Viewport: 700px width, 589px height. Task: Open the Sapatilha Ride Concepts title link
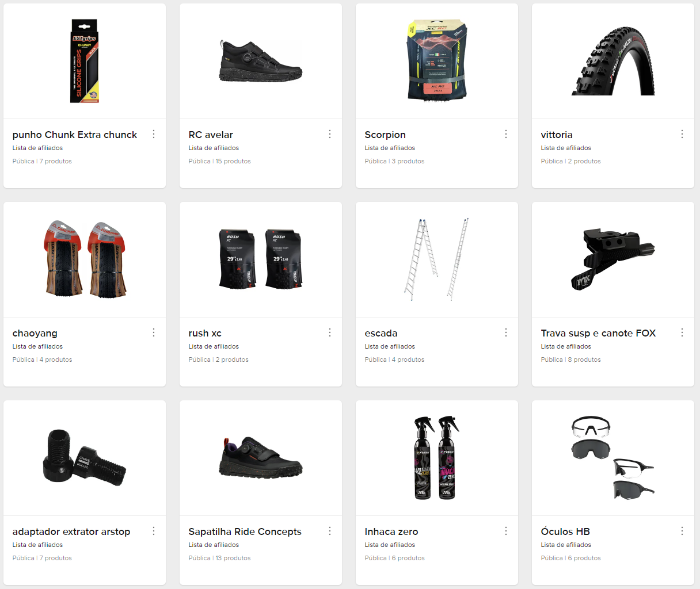click(x=245, y=531)
